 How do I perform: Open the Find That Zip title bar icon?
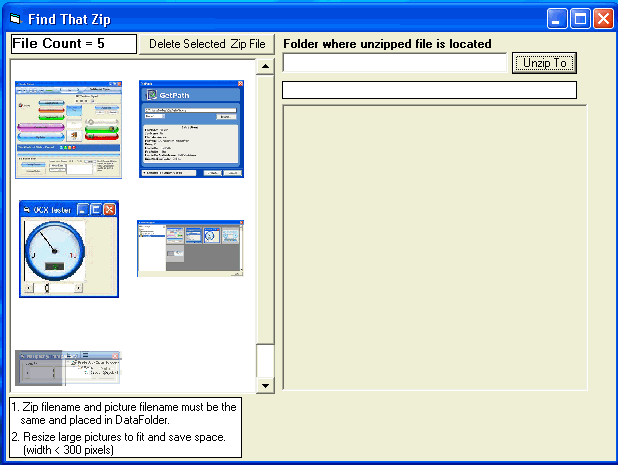[x=15, y=18]
